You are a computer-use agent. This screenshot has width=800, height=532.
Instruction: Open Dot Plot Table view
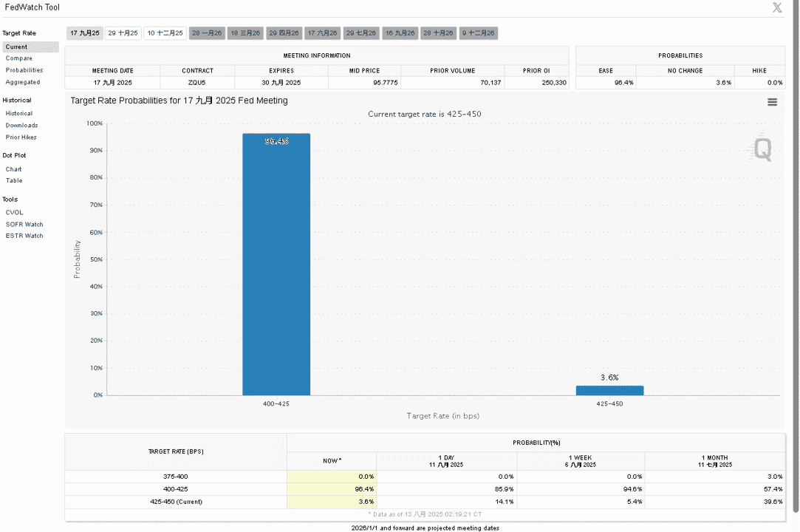pyautogui.click(x=14, y=181)
